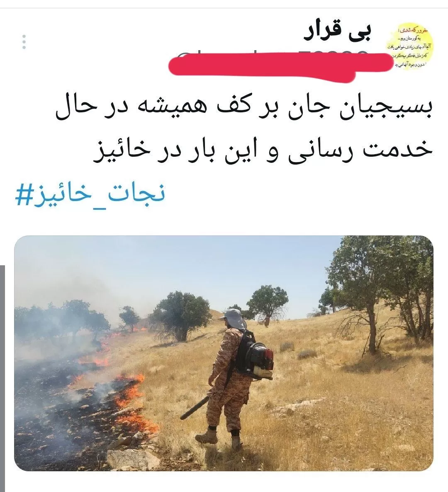Tap the blower tube held by the man
Viewport: 448px width, 492px height.
click(x=195, y=407)
